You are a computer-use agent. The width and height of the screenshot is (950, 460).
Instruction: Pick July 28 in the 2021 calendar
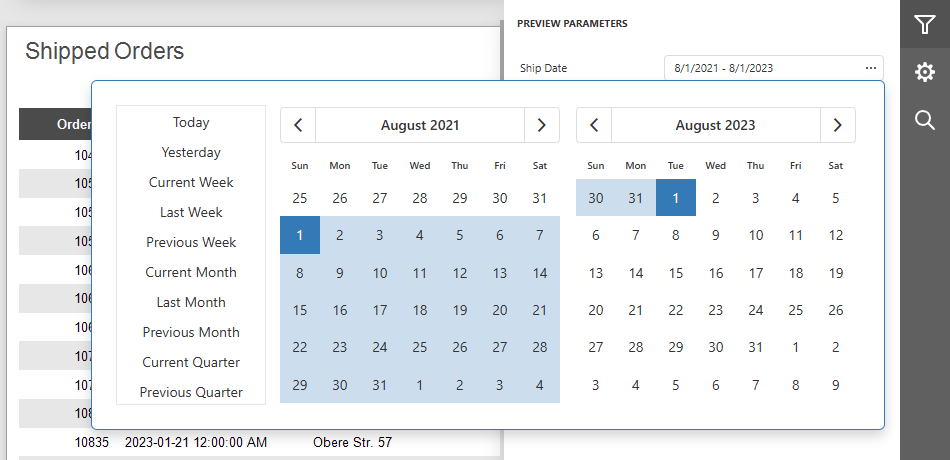(x=420, y=198)
